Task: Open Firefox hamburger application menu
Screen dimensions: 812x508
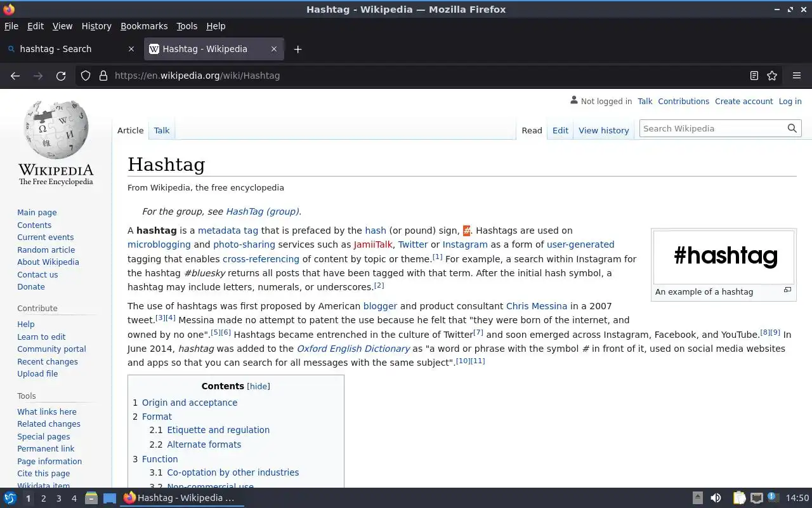Action: coord(797,76)
